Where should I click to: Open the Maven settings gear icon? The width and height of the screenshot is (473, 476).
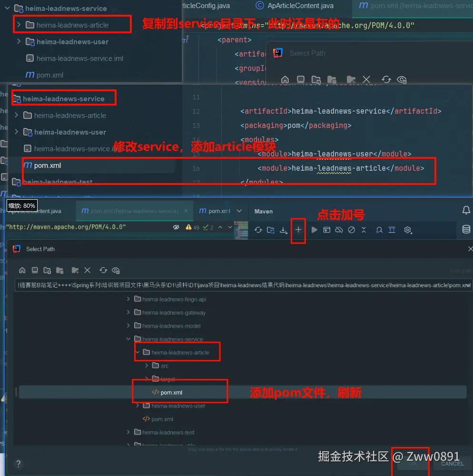[x=408, y=230]
